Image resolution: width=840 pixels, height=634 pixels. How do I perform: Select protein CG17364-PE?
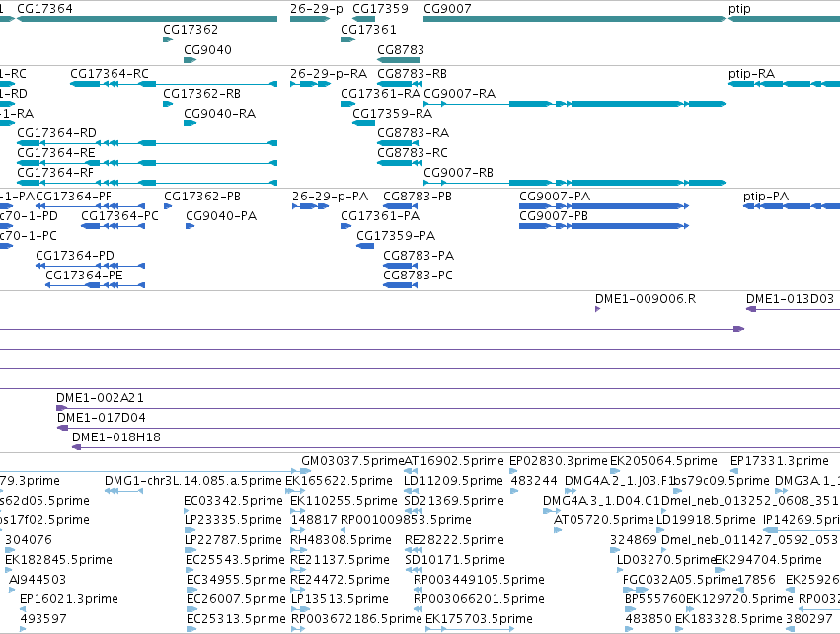pos(84,276)
